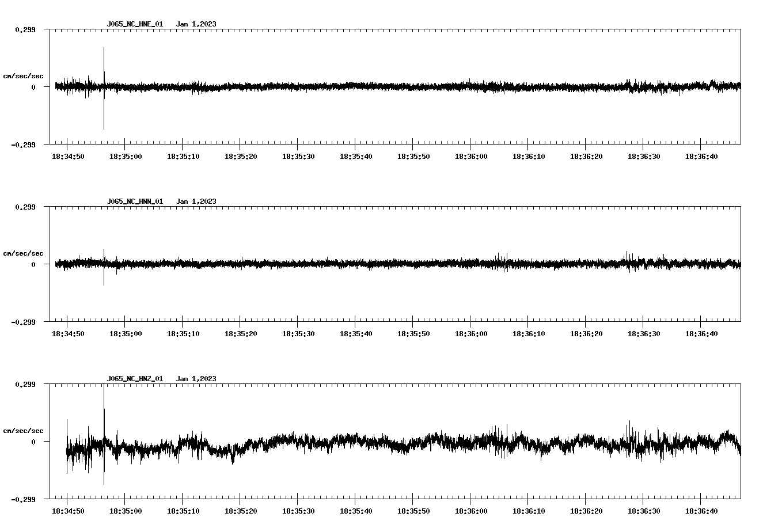Click the J065_NC_HNZ_01 channel label
The width and height of the screenshot is (782, 532).
134,379
